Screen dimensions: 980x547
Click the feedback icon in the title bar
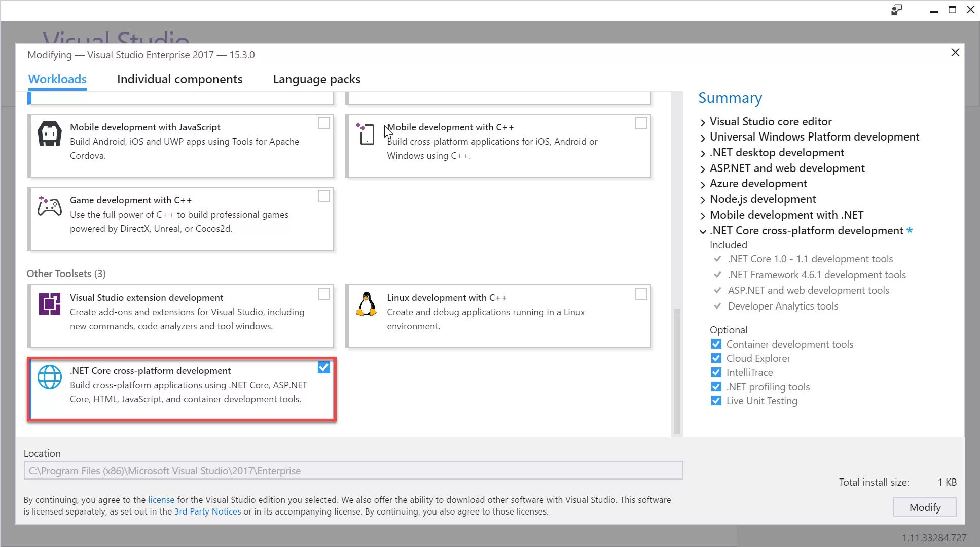[x=897, y=10]
